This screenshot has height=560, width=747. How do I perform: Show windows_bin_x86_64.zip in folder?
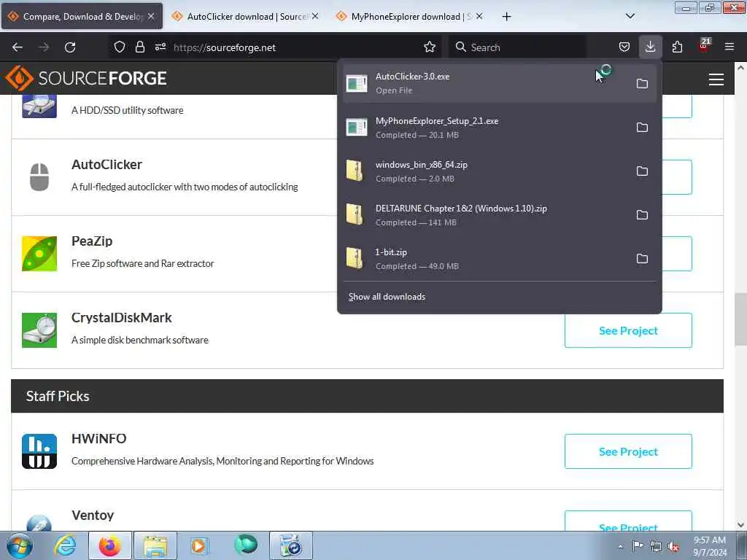point(642,171)
